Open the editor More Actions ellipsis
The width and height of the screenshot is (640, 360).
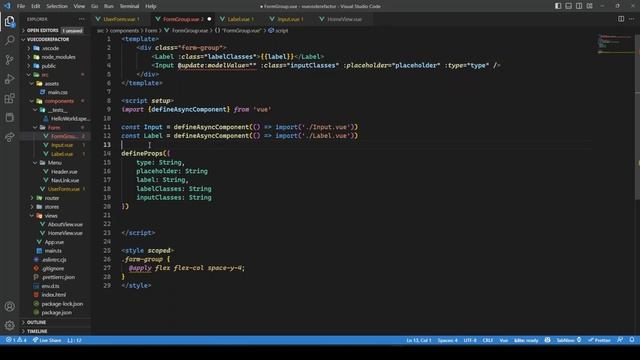click(631, 19)
